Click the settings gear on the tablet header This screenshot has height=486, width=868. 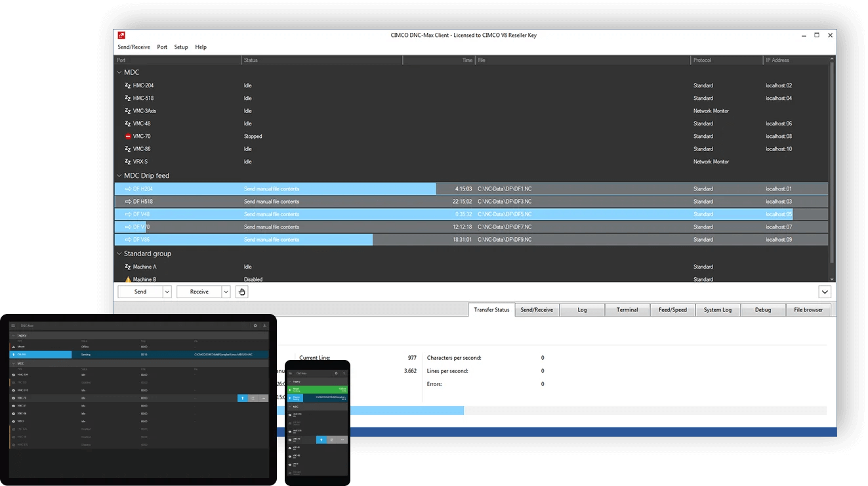pos(255,326)
